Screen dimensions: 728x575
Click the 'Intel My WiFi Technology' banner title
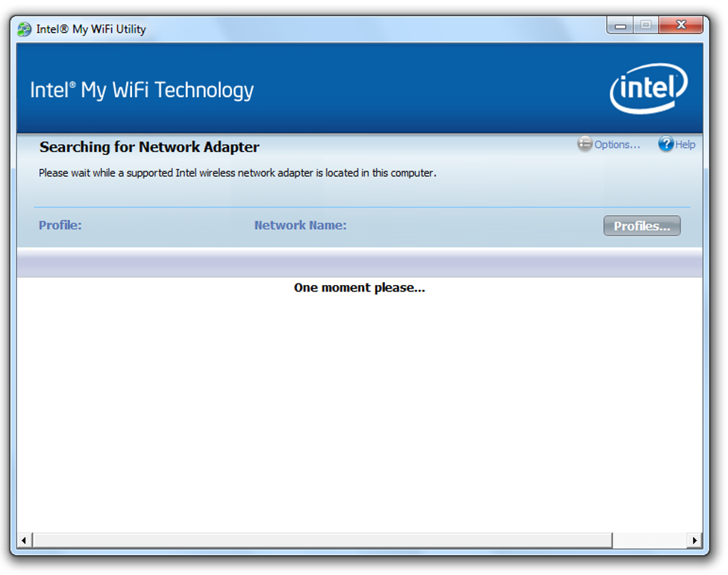(141, 90)
